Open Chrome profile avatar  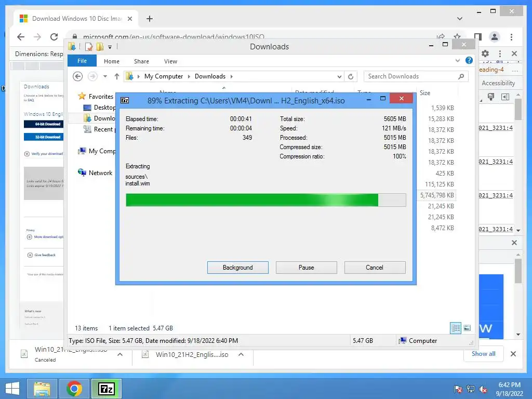[495, 37]
